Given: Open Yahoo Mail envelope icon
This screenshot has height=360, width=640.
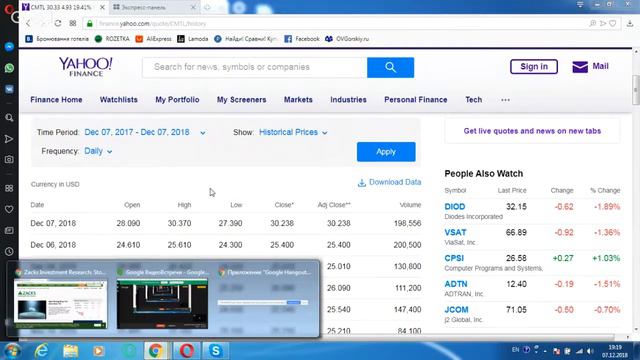Looking at the screenshot, I should [580, 67].
